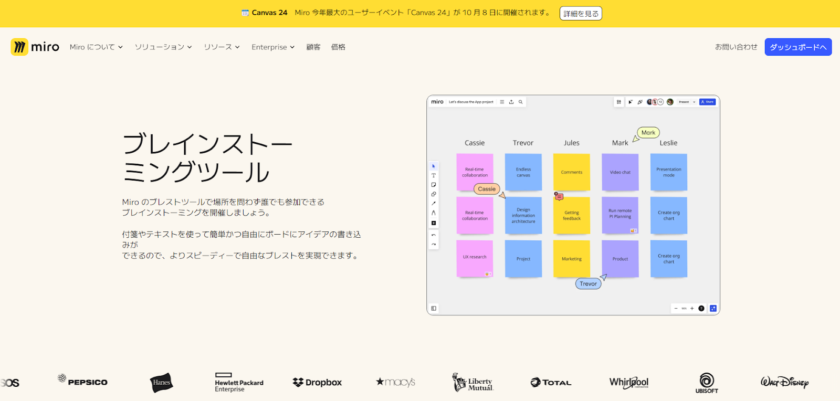Click the Hanes logo
Image resolution: width=840 pixels, height=401 pixels.
(x=161, y=382)
